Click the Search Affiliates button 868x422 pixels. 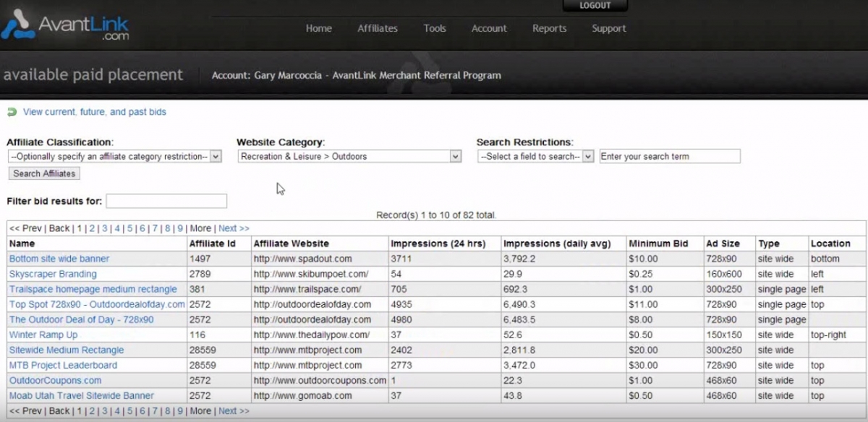click(x=44, y=173)
